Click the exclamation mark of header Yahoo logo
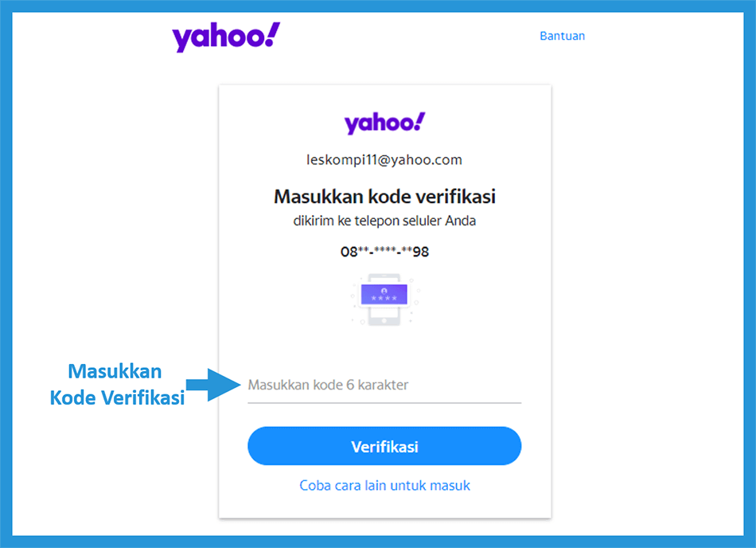 (x=272, y=33)
